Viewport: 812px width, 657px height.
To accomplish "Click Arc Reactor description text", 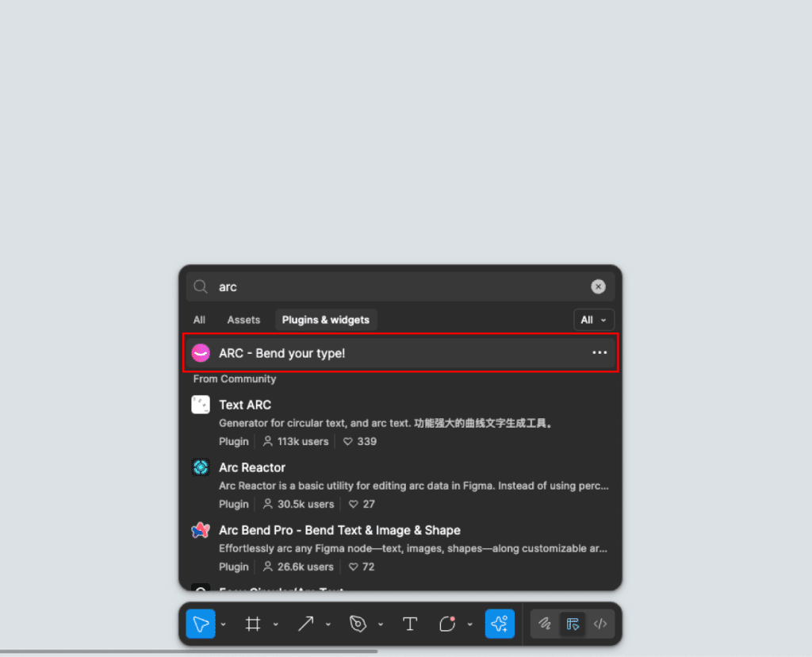I will 413,486.
